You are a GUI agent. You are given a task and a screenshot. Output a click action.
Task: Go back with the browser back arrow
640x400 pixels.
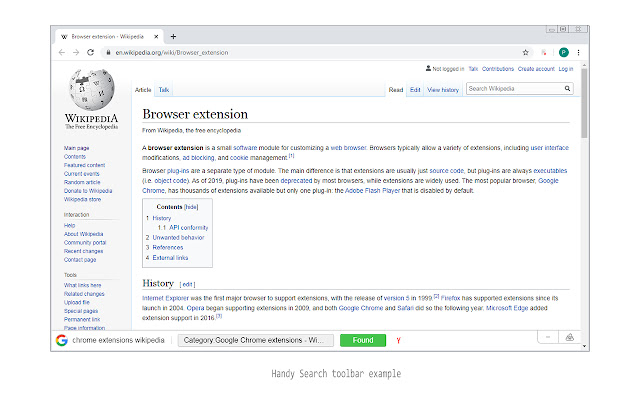[x=62, y=52]
